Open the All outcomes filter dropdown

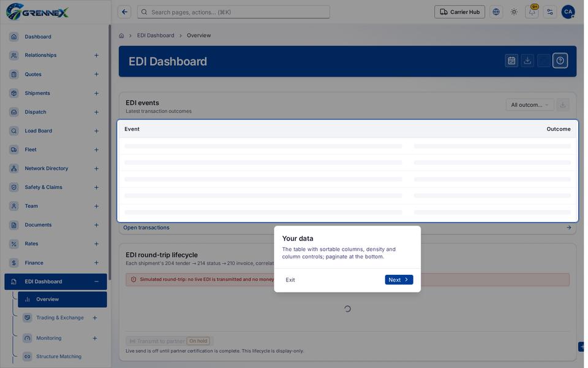pos(529,105)
